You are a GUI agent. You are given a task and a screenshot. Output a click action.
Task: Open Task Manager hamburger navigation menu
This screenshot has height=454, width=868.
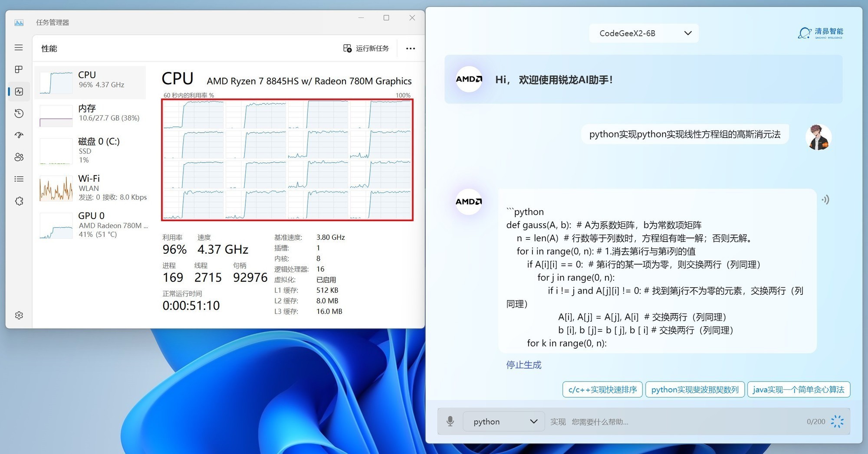point(19,48)
